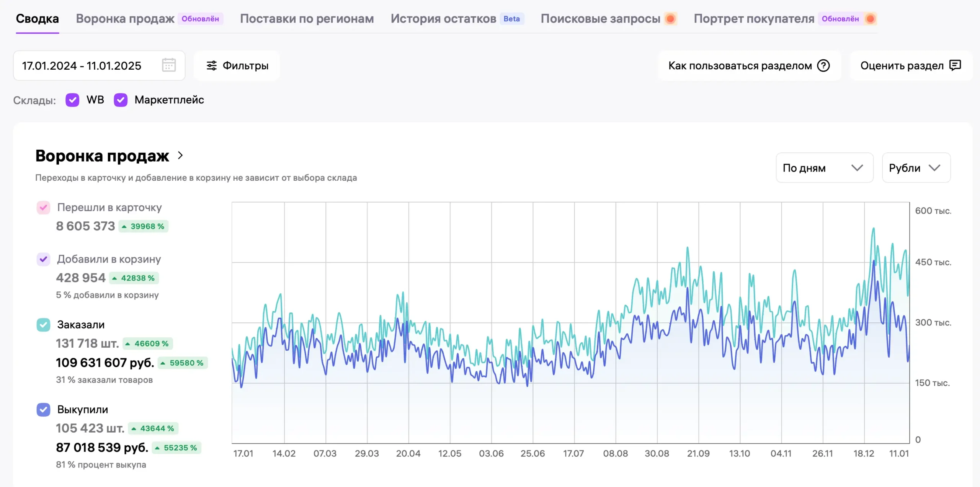Toggle the Заказали series checkbox
Viewport: 980px width, 487px height.
43,325
